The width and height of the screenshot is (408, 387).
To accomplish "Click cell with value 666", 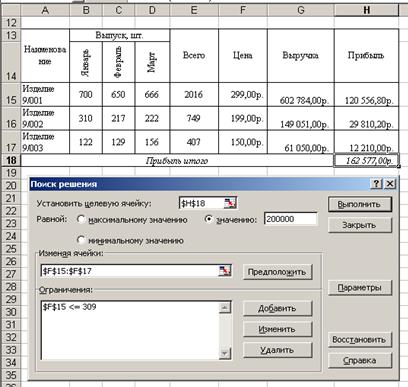I will click(152, 95).
